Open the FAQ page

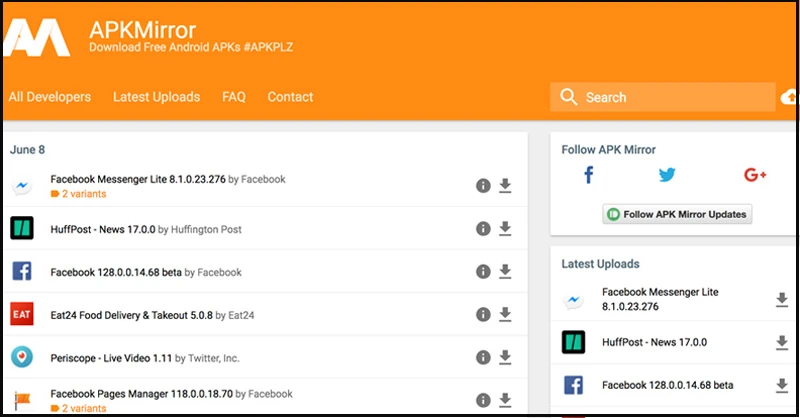[x=234, y=97]
